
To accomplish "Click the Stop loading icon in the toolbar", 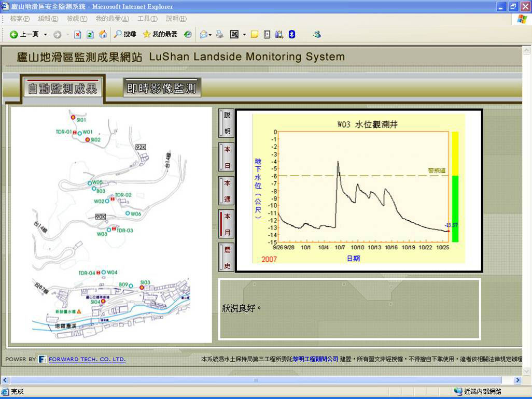I will pyautogui.click(x=78, y=34).
